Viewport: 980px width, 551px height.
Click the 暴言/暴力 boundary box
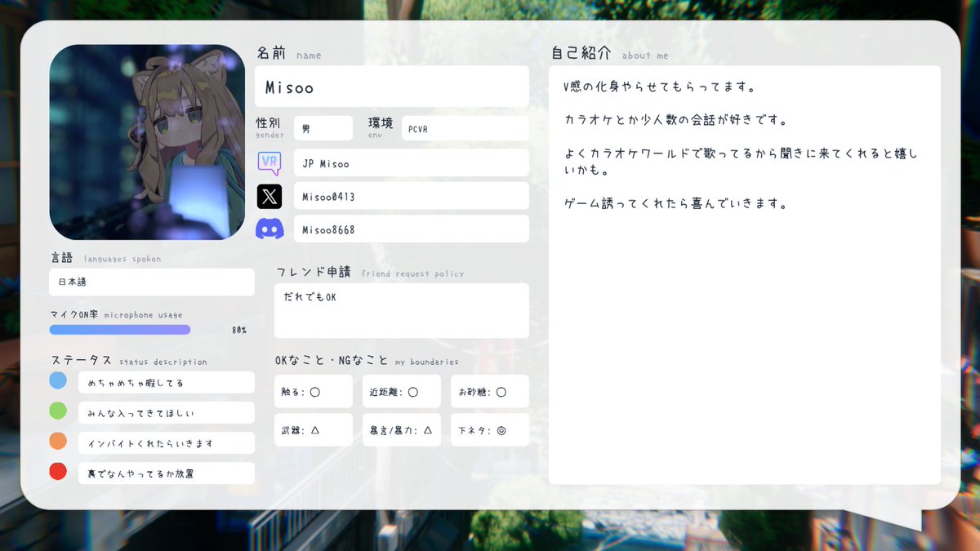402,430
